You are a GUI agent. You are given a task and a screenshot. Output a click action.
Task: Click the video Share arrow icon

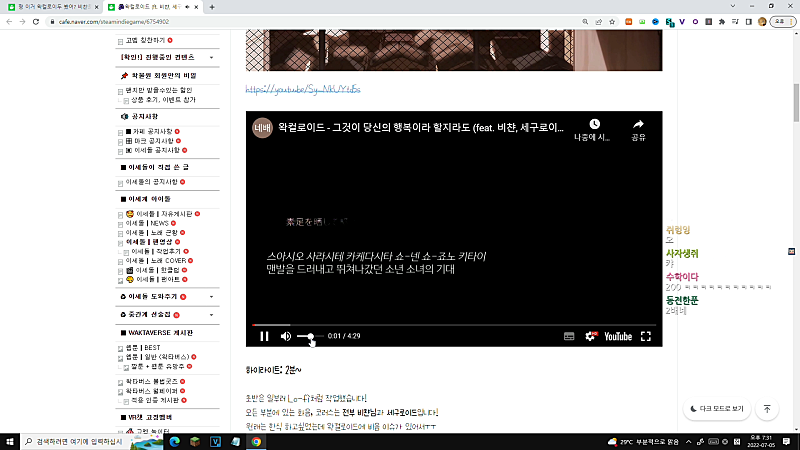tap(638, 124)
